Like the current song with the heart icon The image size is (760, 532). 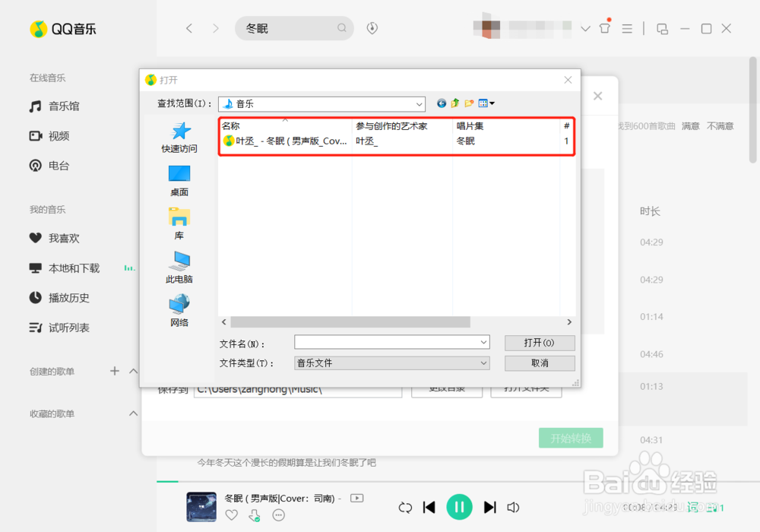coord(231,515)
